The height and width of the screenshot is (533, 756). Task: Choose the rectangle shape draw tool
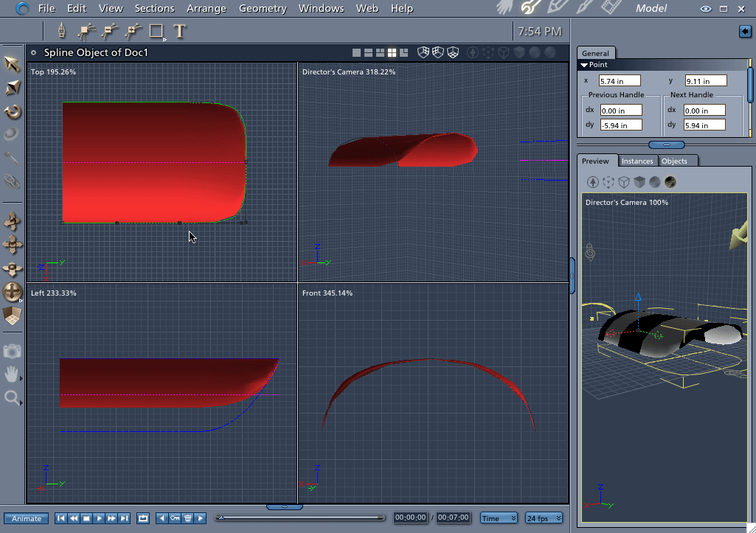tap(156, 32)
